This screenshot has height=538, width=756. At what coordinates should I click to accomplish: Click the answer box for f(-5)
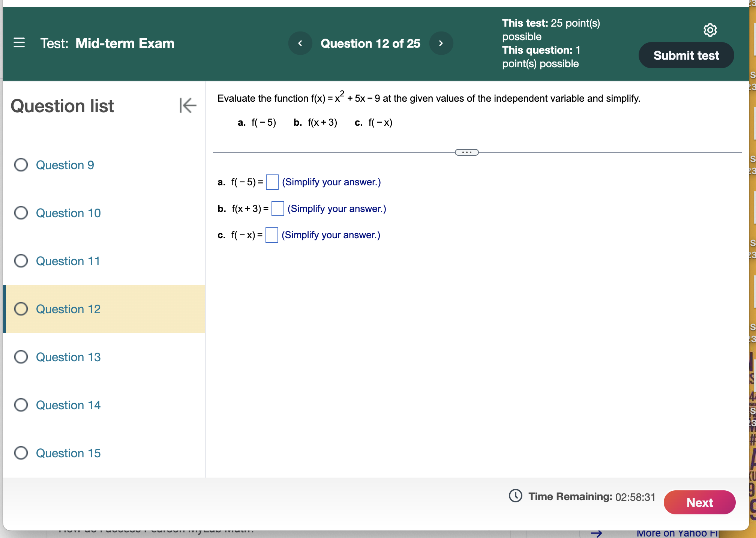(x=271, y=183)
